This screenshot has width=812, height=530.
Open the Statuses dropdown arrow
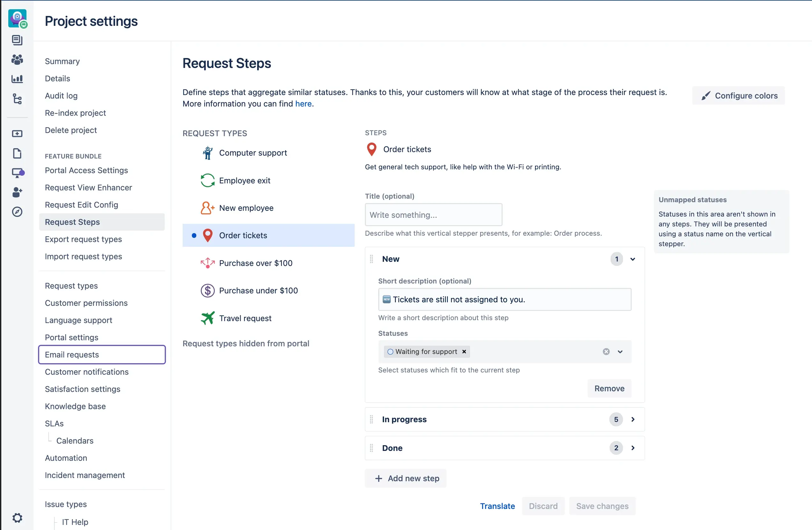pyautogui.click(x=620, y=351)
